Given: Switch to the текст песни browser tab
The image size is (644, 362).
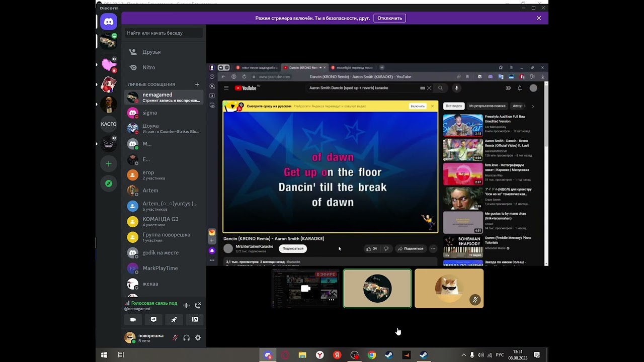Looking at the screenshot, I should (257, 67).
